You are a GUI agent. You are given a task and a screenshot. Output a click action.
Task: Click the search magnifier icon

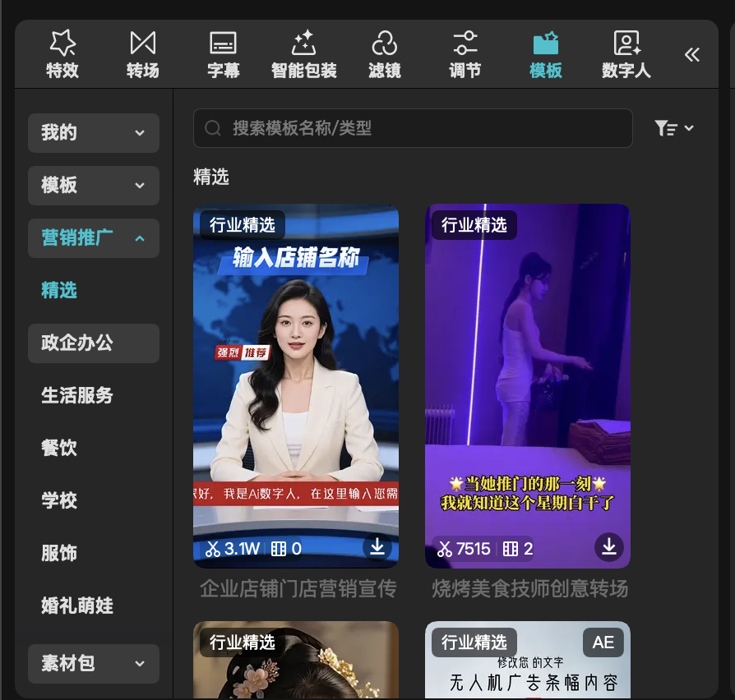(x=212, y=128)
